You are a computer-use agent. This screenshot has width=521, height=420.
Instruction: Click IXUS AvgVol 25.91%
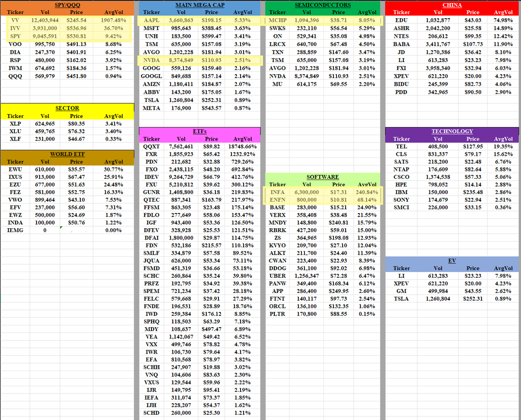[x=113, y=177]
